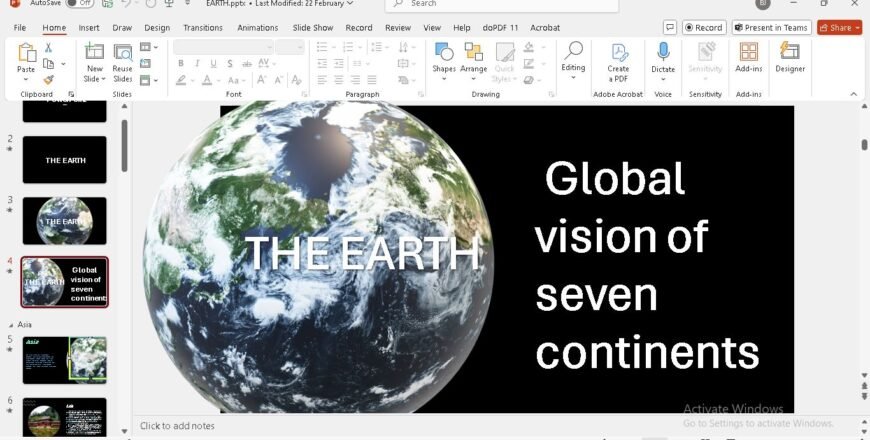Toggle Bold formatting
This screenshot has width=870, height=440.
(181, 64)
